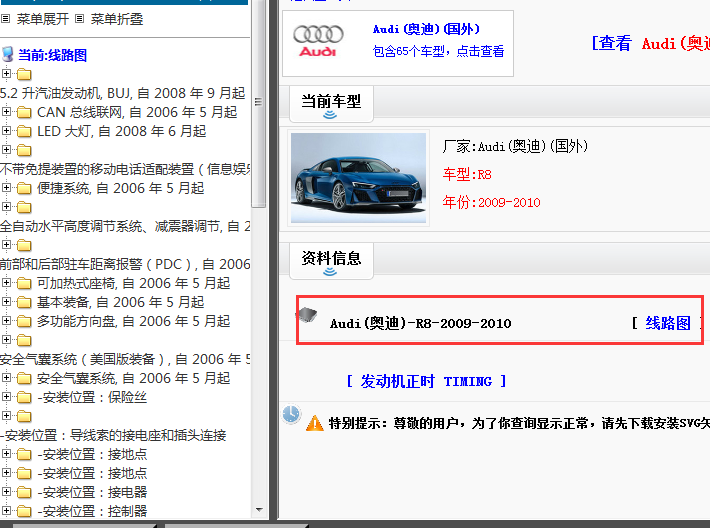Click the 车型:R8 red text

467,174
